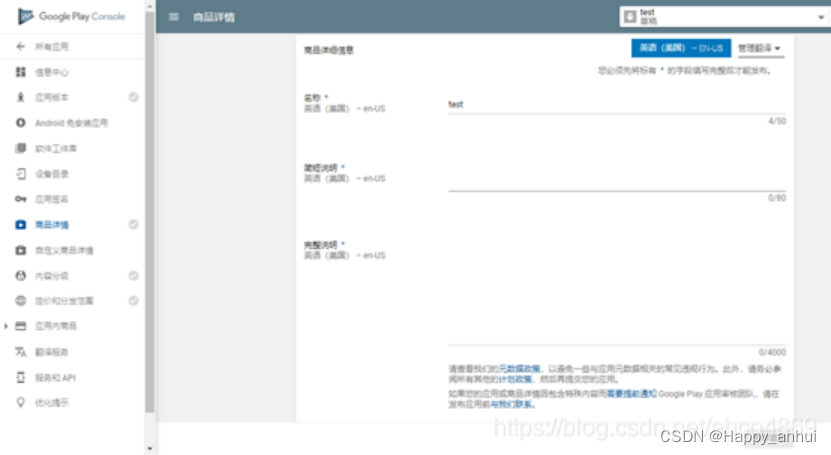Screen dimensions: 831x455
Task: Click the test app icon in header selector
Action: click(630, 17)
